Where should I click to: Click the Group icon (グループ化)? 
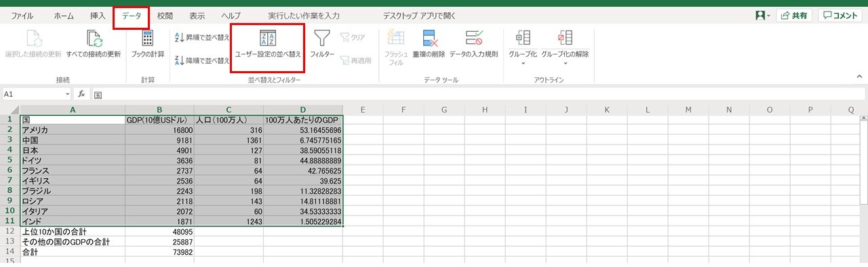pyautogui.click(x=523, y=37)
